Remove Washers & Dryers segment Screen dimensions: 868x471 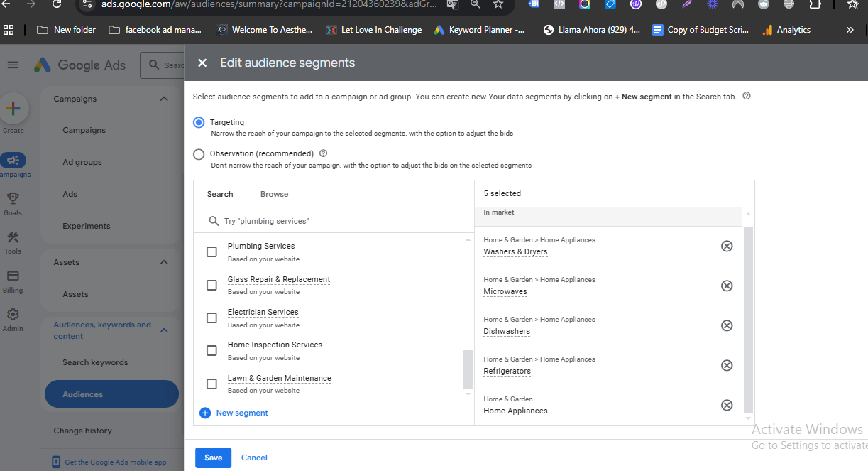click(727, 246)
